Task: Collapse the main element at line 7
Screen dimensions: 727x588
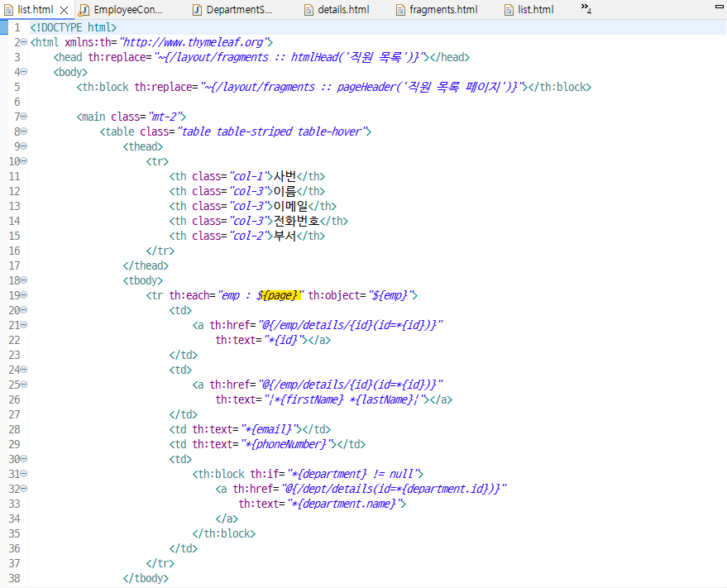Action: coord(24,117)
